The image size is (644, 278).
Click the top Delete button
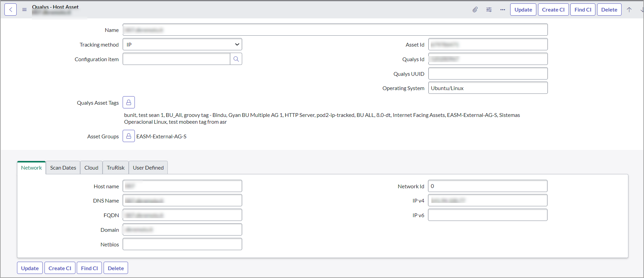[x=609, y=10]
